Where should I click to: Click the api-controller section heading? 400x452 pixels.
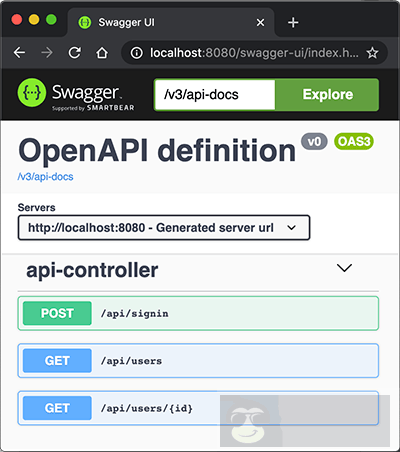pyautogui.click(x=92, y=270)
